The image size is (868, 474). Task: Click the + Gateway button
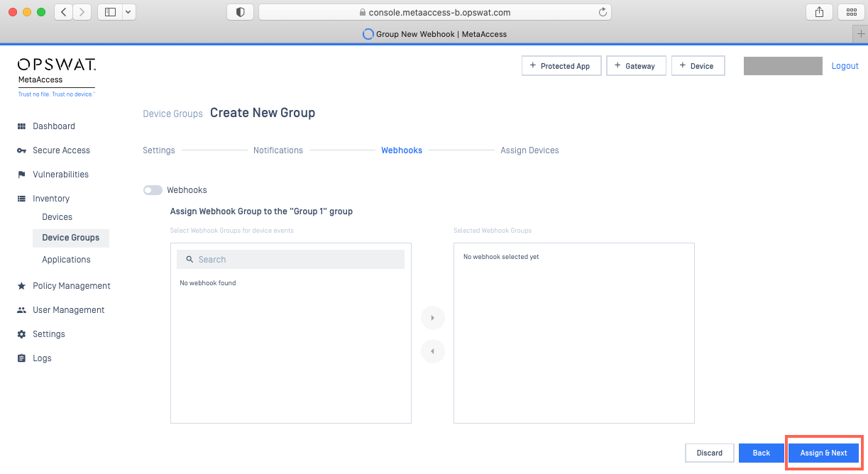tap(636, 66)
